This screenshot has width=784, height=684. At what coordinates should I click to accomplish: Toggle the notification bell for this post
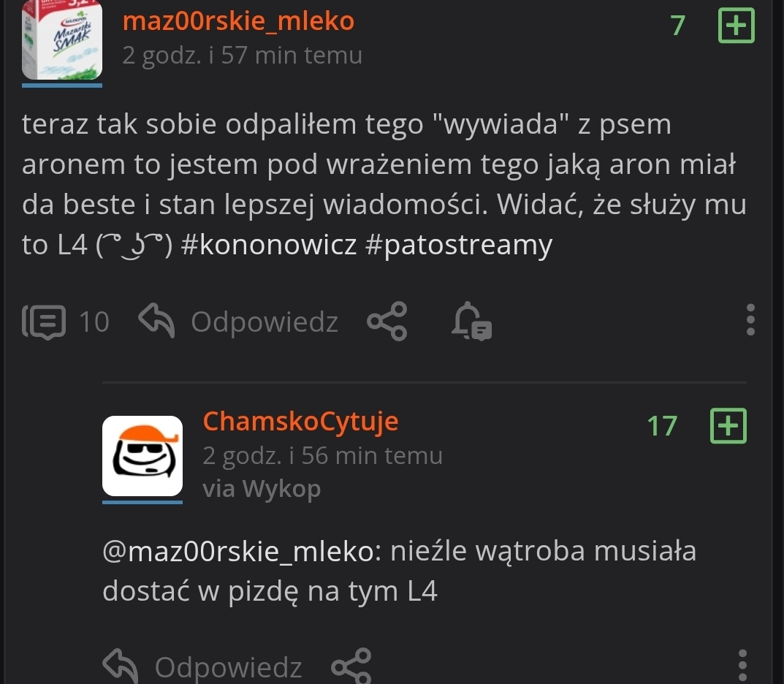click(471, 322)
